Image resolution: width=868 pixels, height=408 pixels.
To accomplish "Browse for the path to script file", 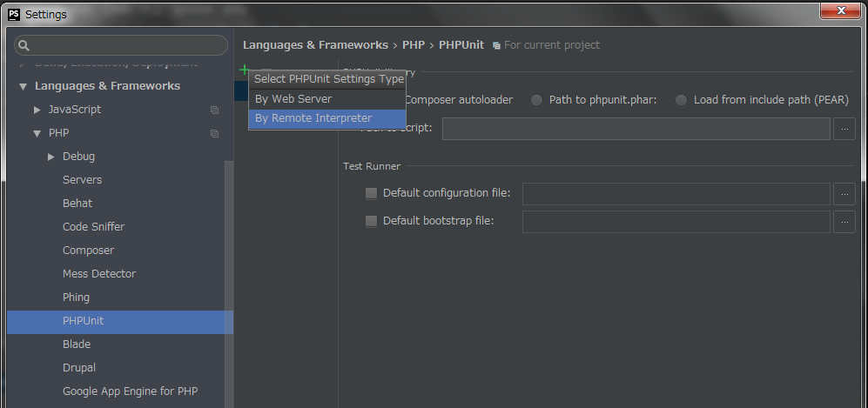I will (844, 129).
